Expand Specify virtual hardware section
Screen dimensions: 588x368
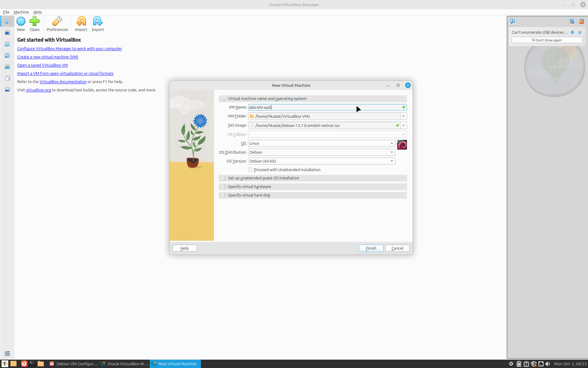(x=313, y=187)
